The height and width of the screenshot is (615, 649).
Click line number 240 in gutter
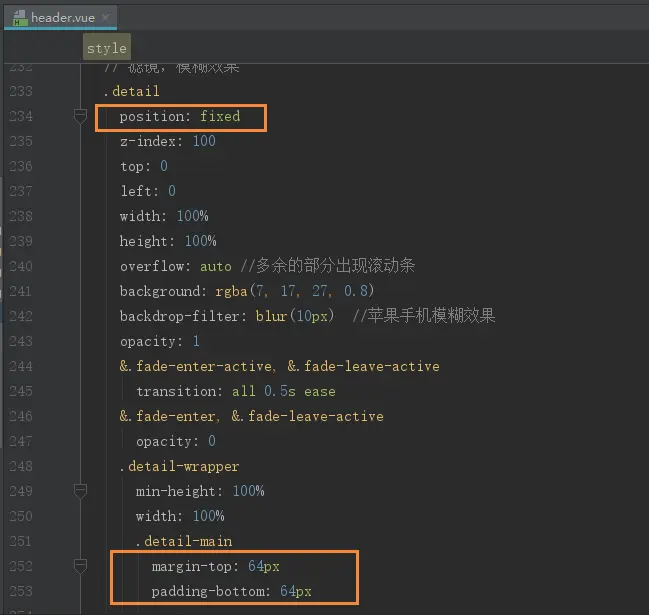21,266
